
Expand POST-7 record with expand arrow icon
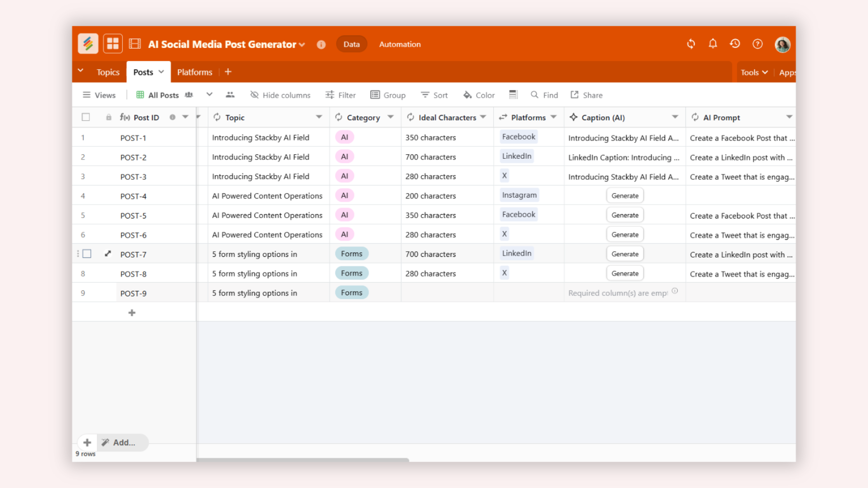[108, 254]
